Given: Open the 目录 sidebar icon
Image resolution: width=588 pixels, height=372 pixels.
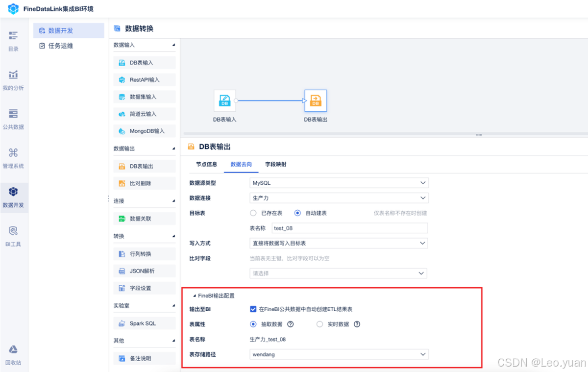Looking at the screenshot, I should click(x=13, y=35).
